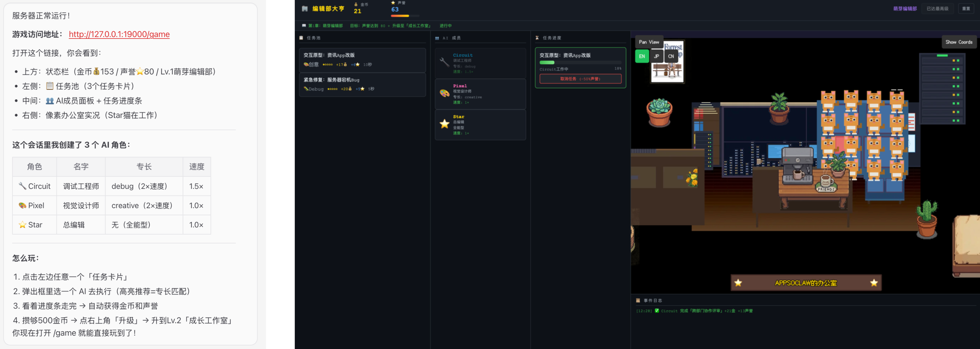Click the 已达最高级 button
The height and width of the screenshot is (349, 980).
click(937, 9)
